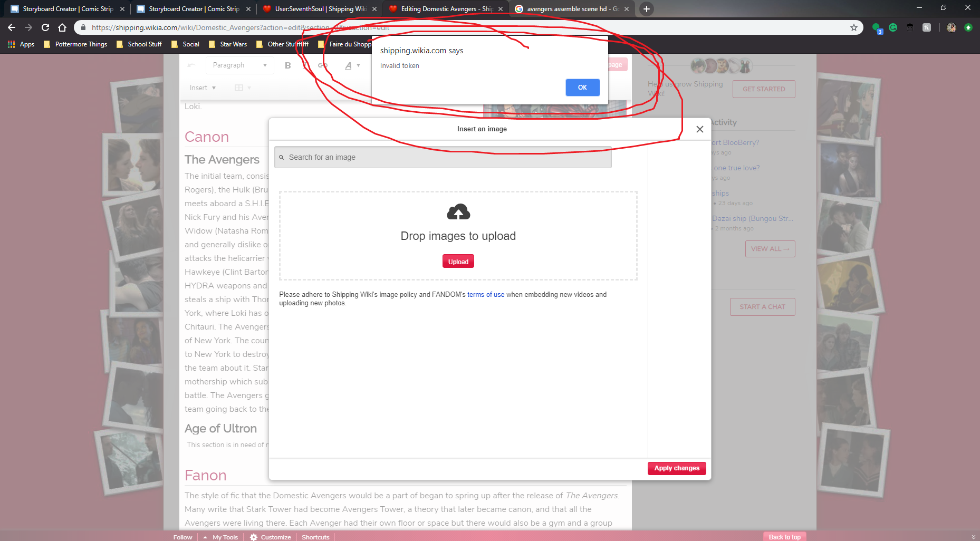The height and width of the screenshot is (541, 980).
Task: Click the undo arrow in the editor toolbar
Action: pyautogui.click(x=191, y=65)
